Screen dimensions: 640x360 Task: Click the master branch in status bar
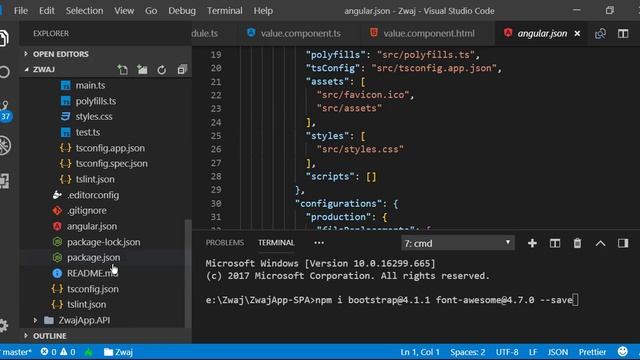[x=16, y=352]
